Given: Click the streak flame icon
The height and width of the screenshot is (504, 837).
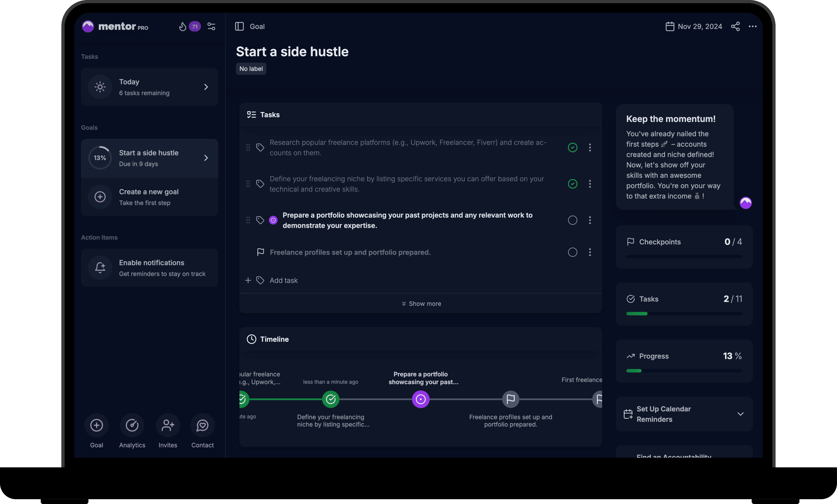Looking at the screenshot, I should (x=183, y=26).
